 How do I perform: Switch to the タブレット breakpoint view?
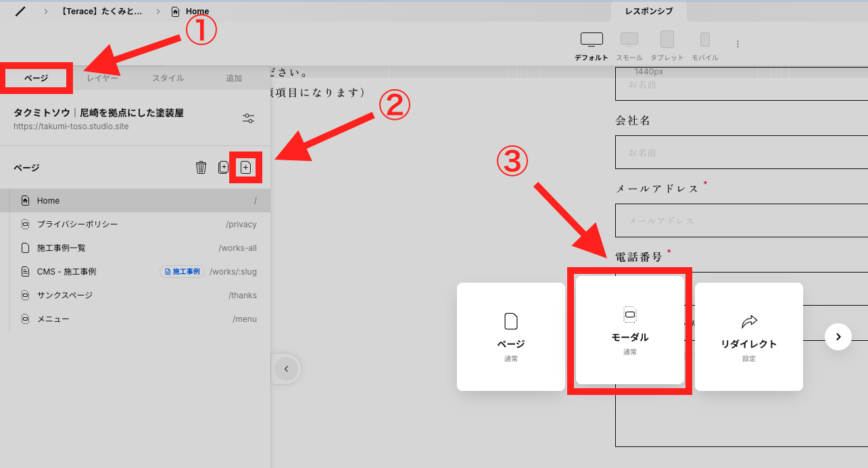coord(667,40)
